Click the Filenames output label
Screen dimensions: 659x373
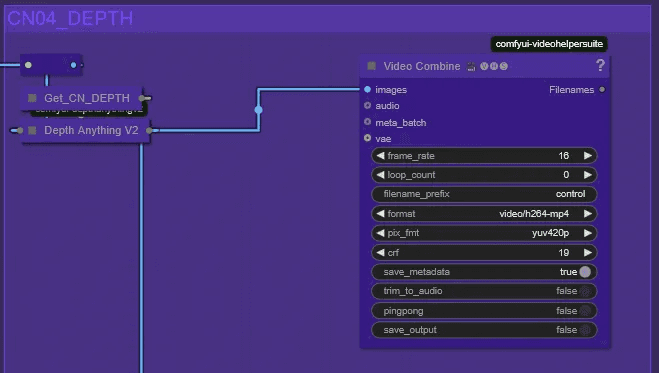[x=572, y=90]
